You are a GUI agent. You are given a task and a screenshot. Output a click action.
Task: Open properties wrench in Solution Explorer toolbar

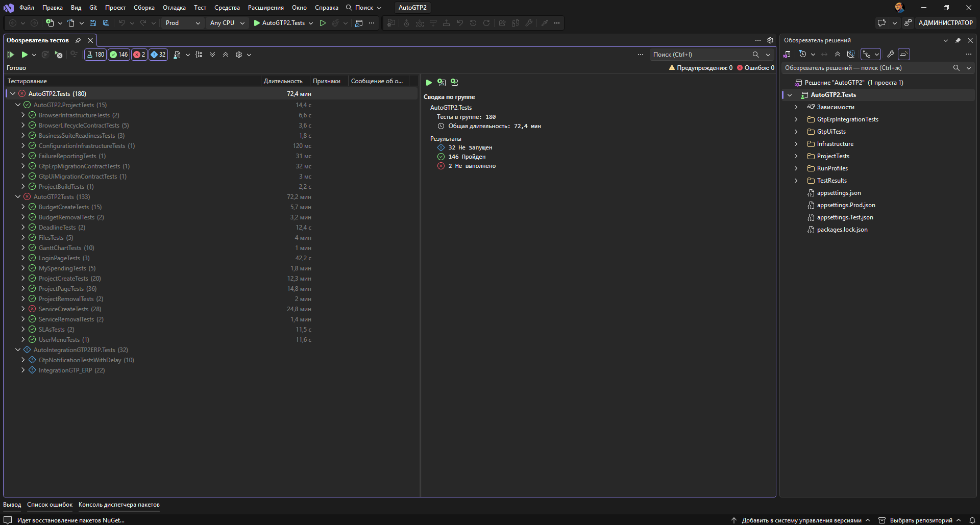(x=891, y=54)
